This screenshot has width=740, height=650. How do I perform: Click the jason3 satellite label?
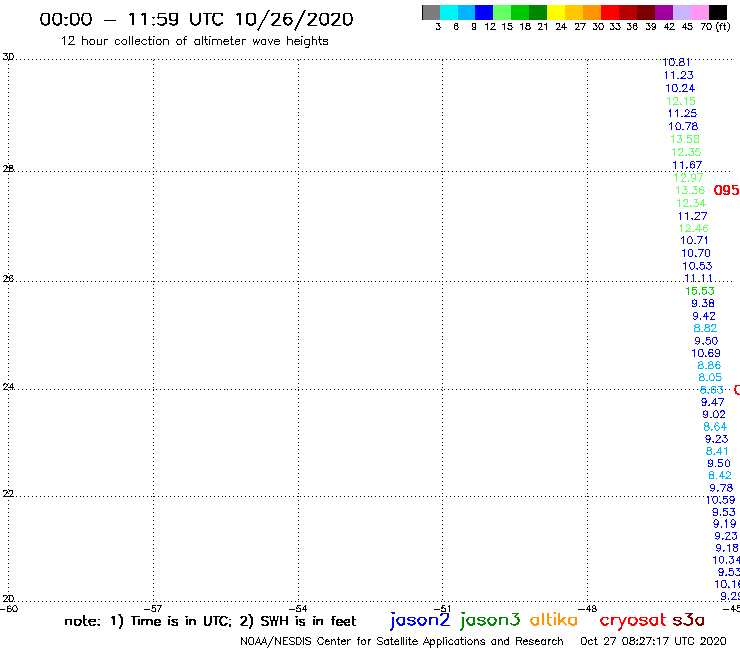[x=490, y=620]
